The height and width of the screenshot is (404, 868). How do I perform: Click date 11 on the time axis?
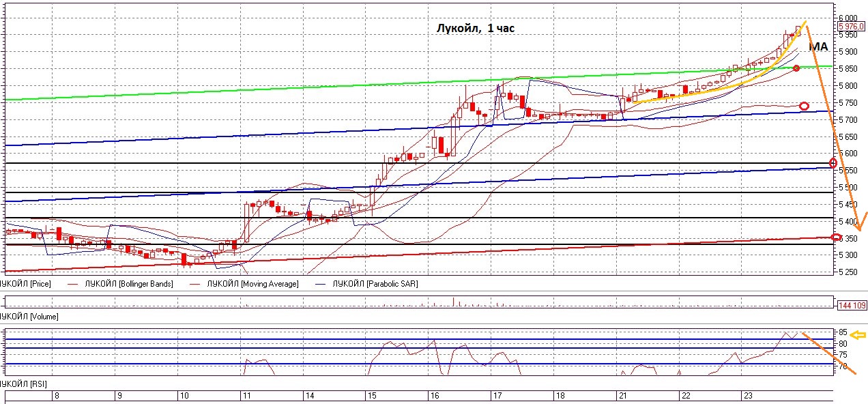click(x=246, y=396)
